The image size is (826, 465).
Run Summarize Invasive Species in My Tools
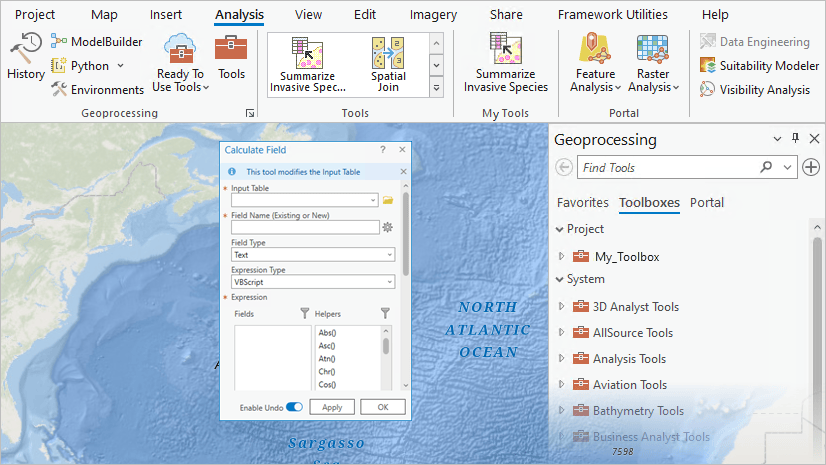tap(506, 62)
